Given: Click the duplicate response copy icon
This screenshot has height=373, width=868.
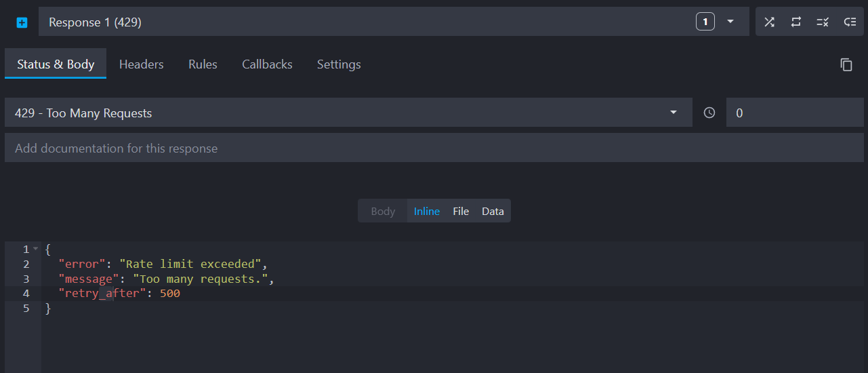Looking at the screenshot, I should (x=846, y=64).
